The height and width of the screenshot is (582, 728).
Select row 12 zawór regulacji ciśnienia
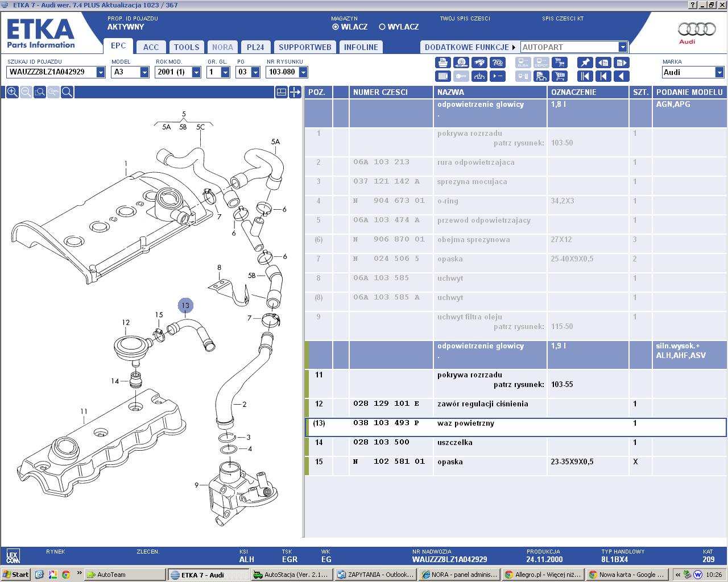point(516,408)
